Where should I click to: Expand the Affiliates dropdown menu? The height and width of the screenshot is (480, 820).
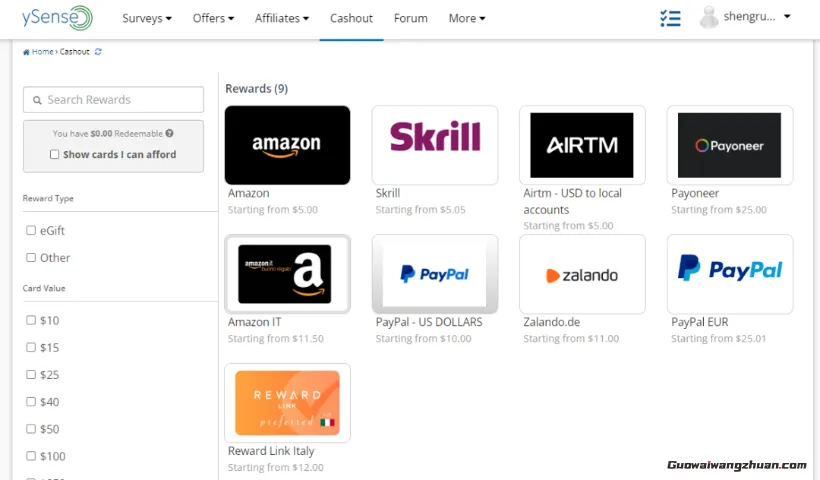pyautogui.click(x=282, y=18)
